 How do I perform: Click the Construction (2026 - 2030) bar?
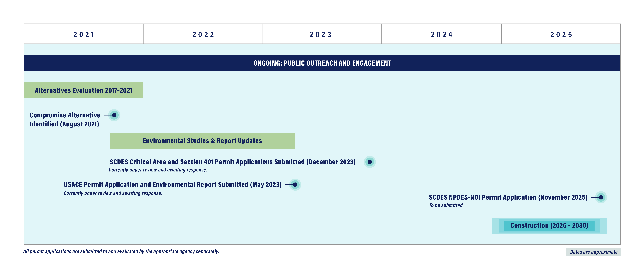pyautogui.click(x=549, y=226)
